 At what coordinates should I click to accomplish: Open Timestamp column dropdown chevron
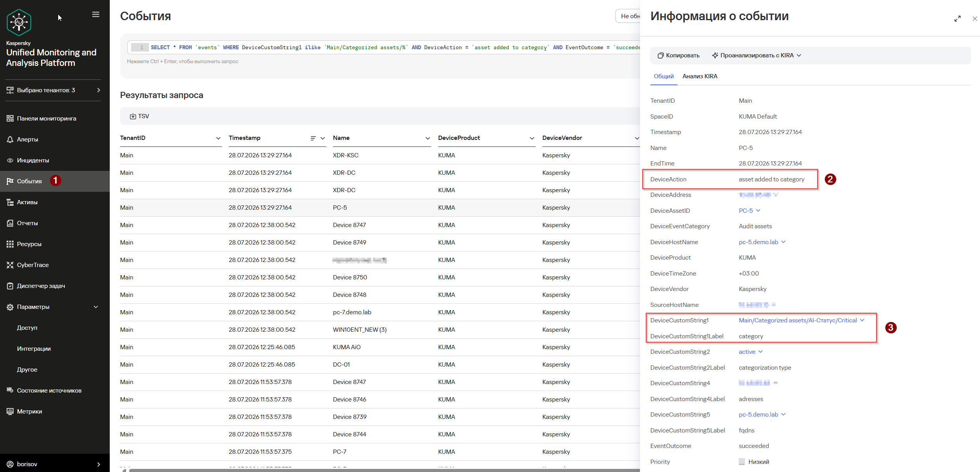click(323, 138)
